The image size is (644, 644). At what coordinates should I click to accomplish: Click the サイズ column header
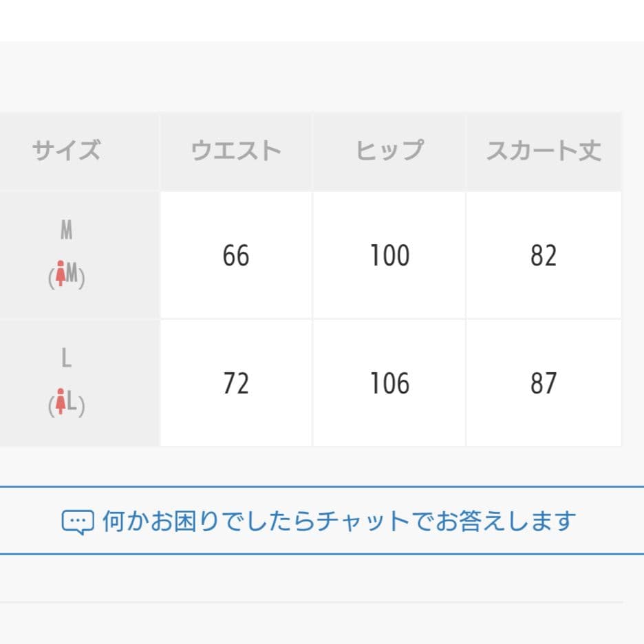[67, 150]
